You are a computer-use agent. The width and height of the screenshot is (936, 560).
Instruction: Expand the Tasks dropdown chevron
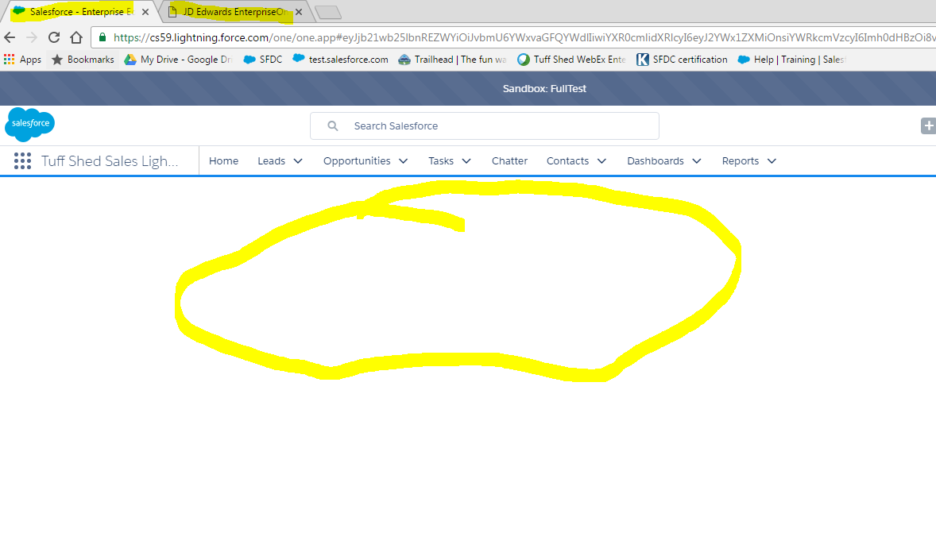pos(466,161)
